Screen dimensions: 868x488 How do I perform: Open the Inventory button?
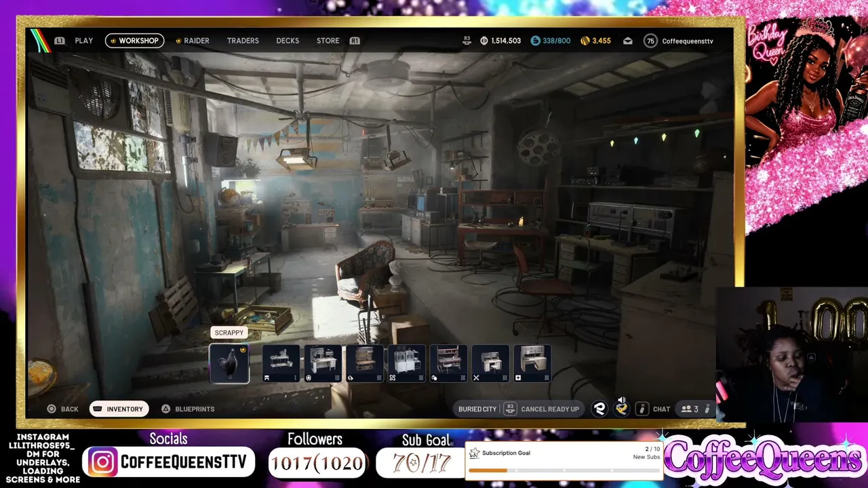119,409
